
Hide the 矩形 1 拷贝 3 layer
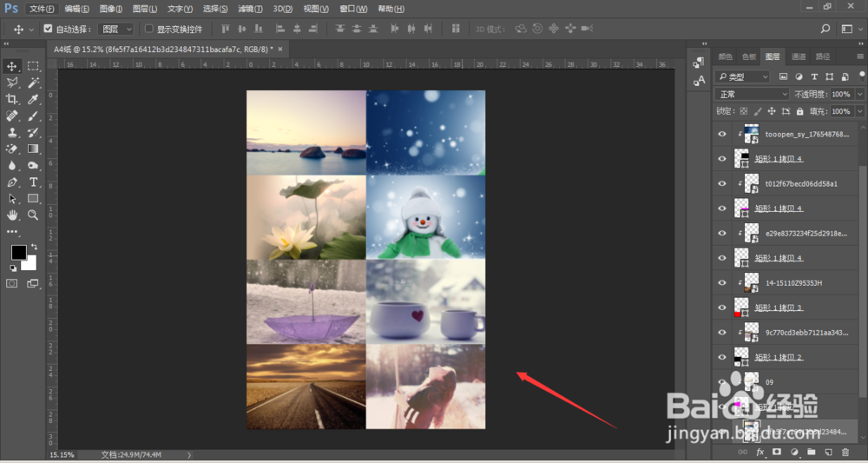pyautogui.click(x=722, y=308)
